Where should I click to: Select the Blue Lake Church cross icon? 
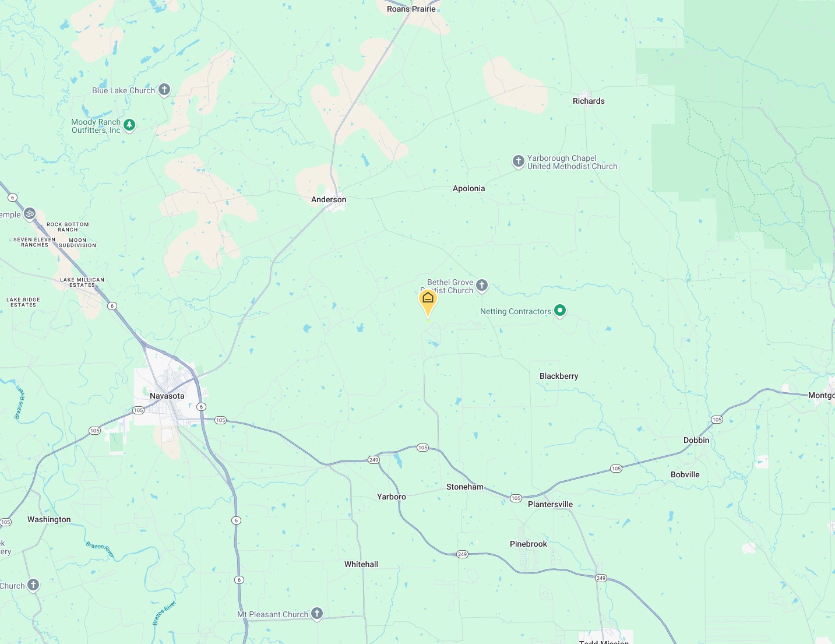tap(164, 90)
